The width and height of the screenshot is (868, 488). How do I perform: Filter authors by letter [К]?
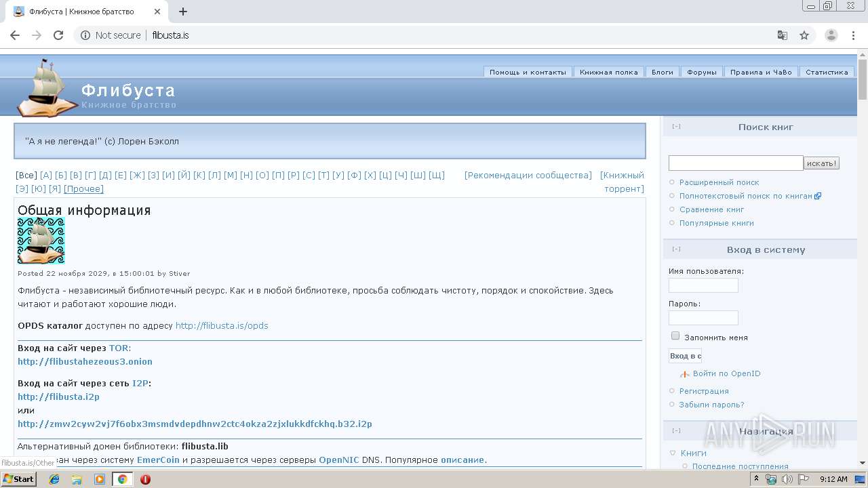199,175
